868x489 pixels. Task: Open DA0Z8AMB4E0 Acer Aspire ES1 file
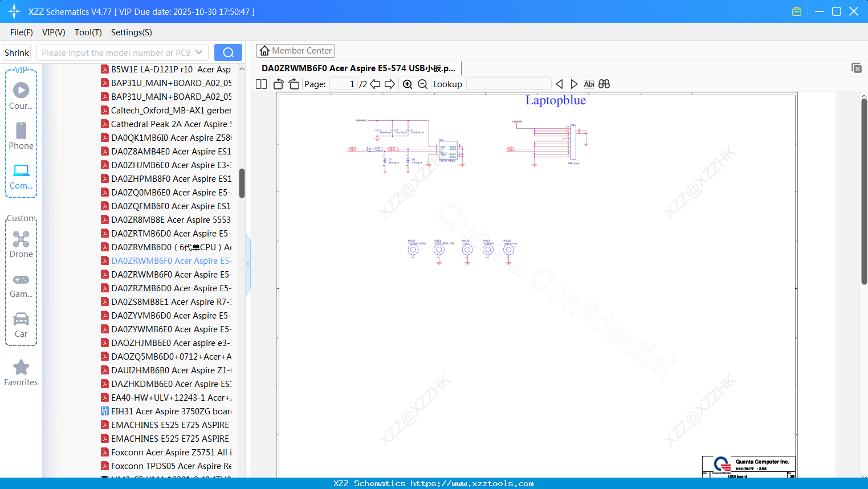(166, 151)
